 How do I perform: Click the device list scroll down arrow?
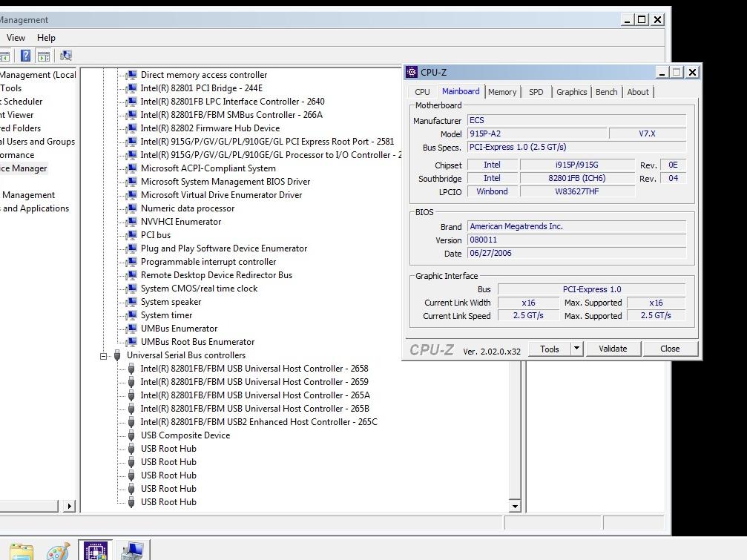click(515, 506)
